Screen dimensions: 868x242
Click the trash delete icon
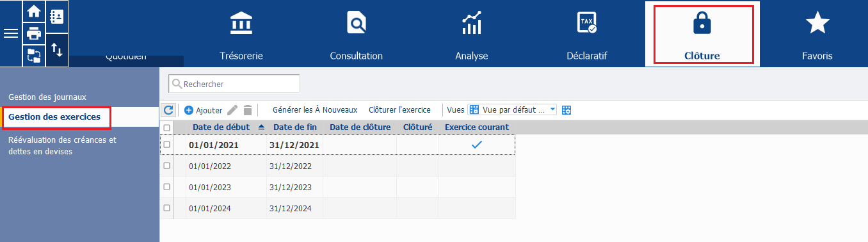click(248, 110)
